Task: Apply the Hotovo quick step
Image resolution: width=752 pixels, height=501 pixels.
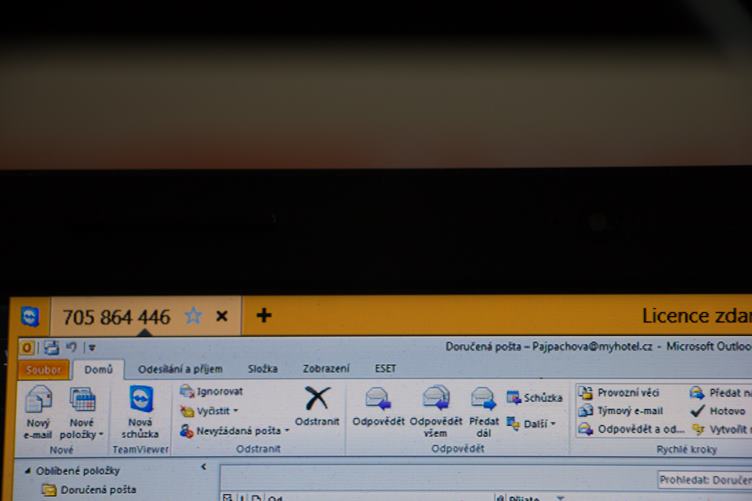Action: pos(718,411)
